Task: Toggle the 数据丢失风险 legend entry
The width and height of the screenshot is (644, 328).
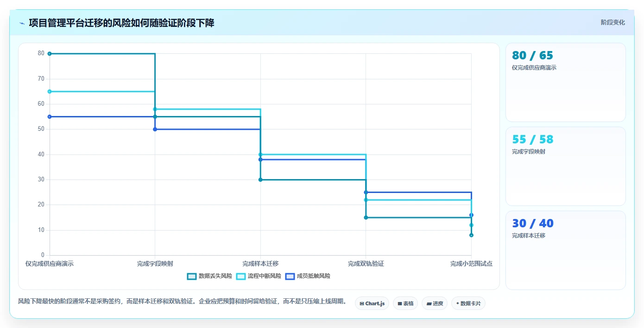Action: pos(209,276)
